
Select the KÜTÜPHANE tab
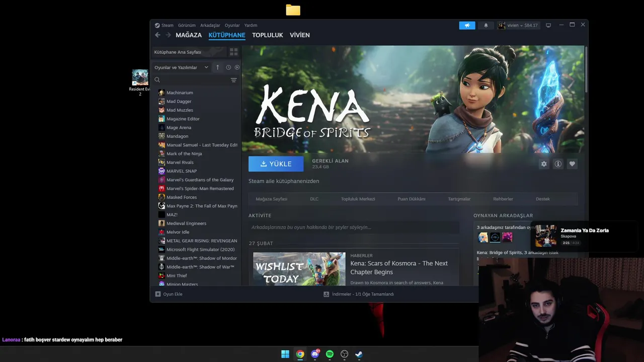(227, 35)
